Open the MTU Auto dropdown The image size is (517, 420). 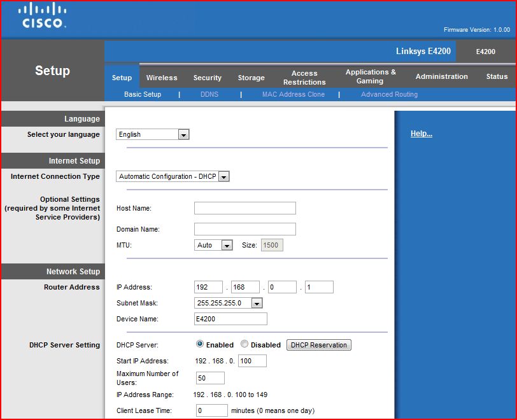click(x=213, y=245)
